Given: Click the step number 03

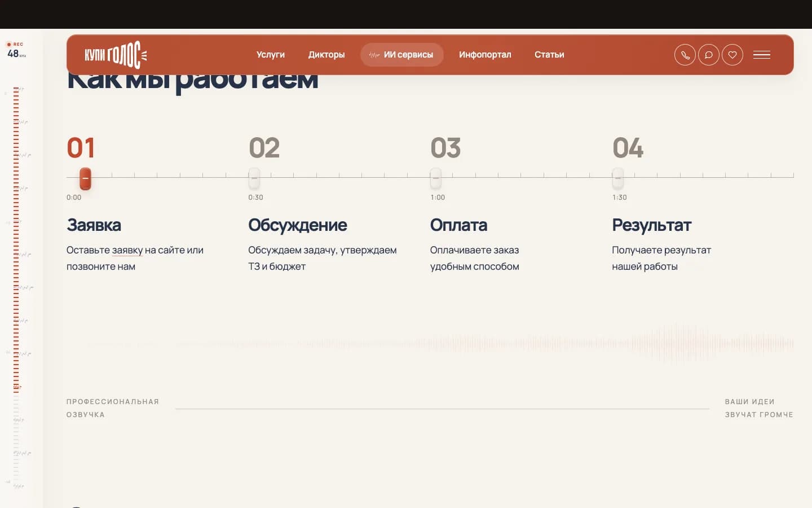Looking at the screenshot, I should click(x=445, y=148).
